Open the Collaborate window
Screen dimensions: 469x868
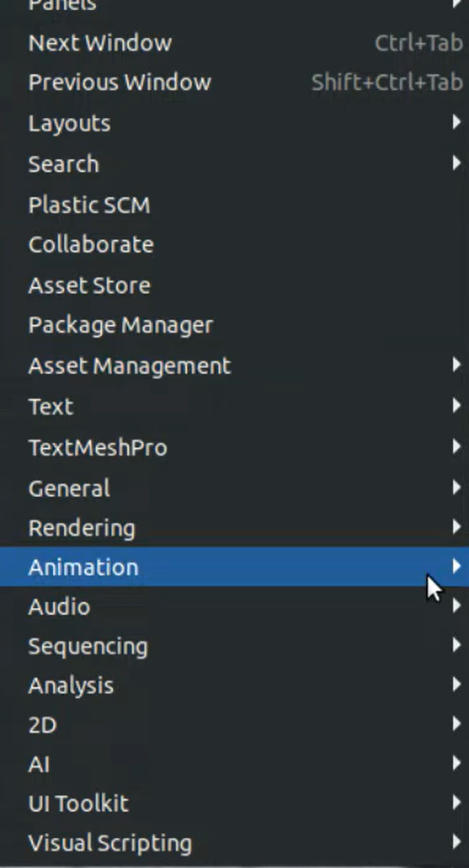[x=90, y=244]
